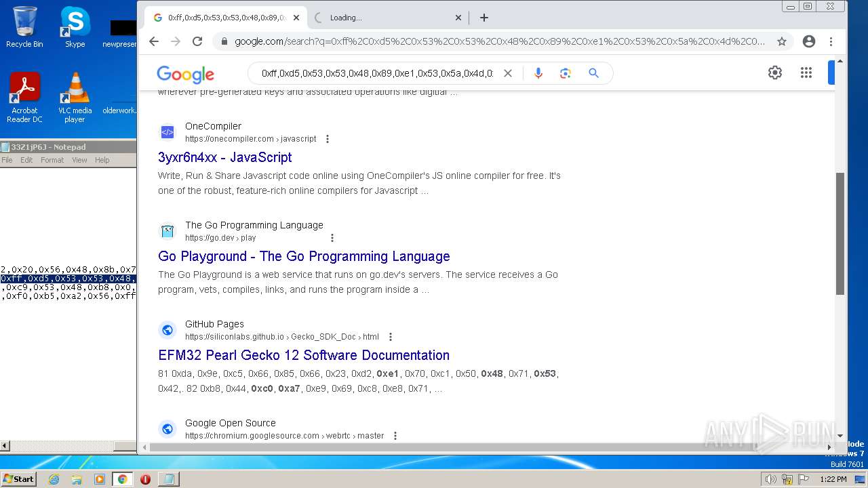The width and height of the screenshot is (868, 488).
Task: Open Action Center flag tray icon
Action: [x=803, y=479]
